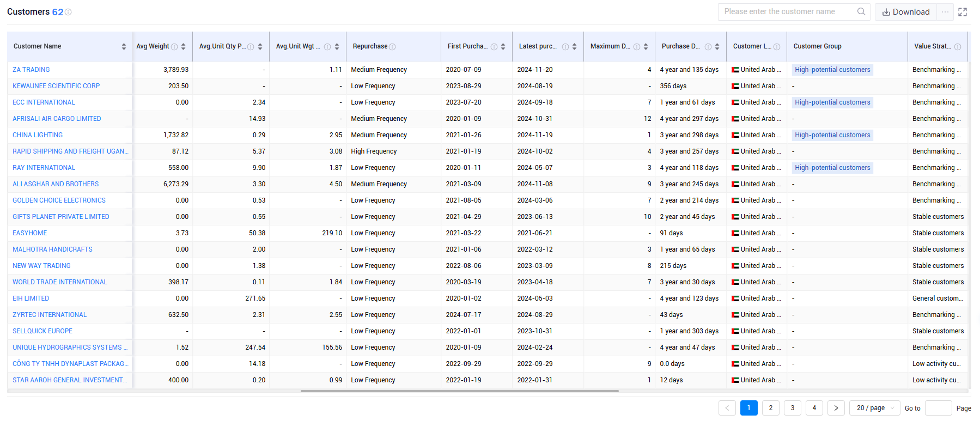Open RAY INTERNATIONAL customer link
The height and width of the screenshot is (421, 980).
(x=44, y=168)
